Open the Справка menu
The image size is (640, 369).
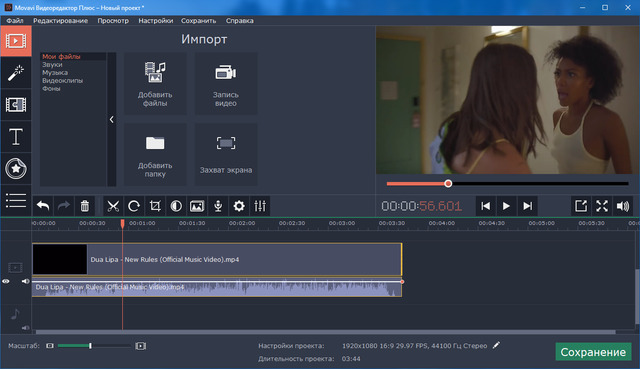(240, 21)
